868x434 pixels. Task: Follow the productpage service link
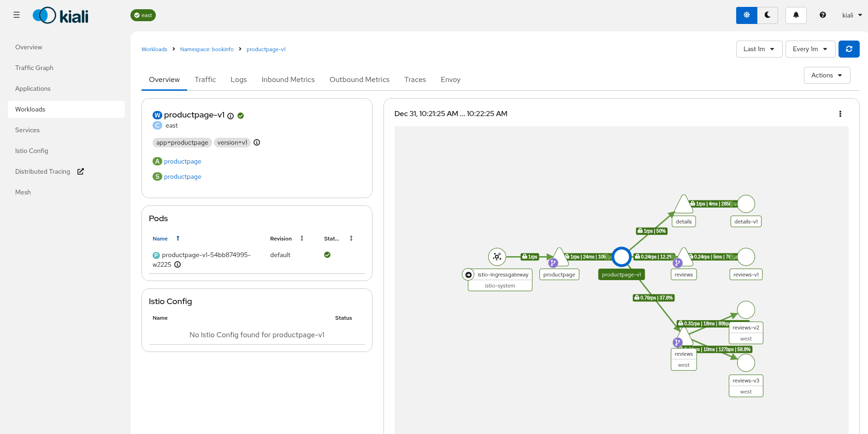[x=183, y=176]
